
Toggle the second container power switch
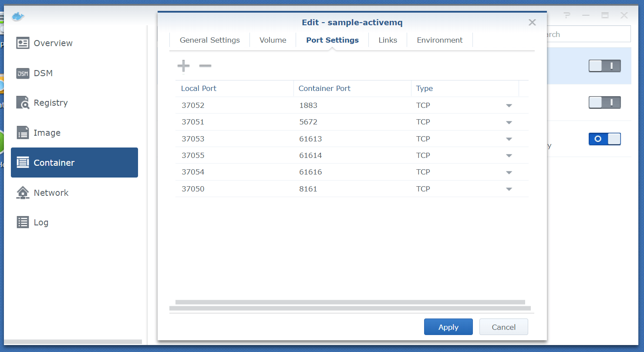point(604,103)
